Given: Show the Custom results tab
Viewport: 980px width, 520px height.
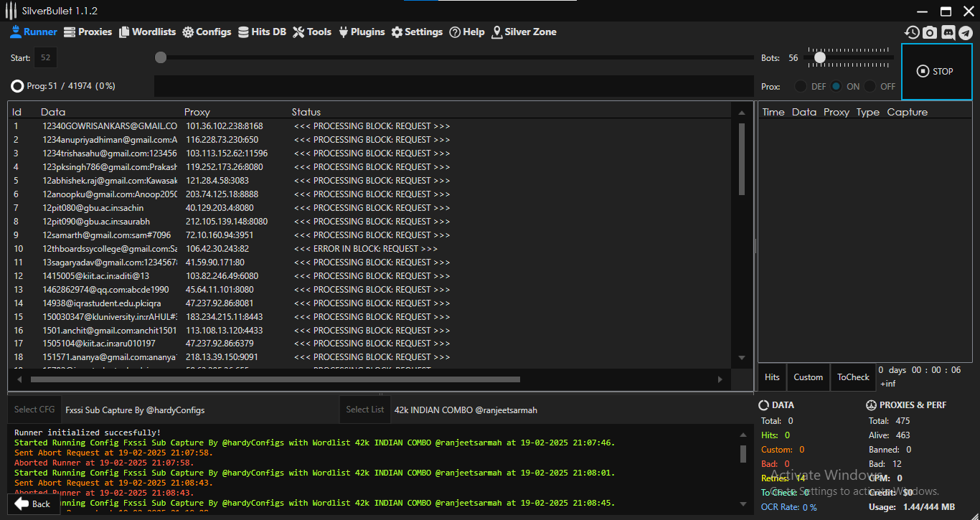Looking at the screenshot, I should click(x=809, y=377).
